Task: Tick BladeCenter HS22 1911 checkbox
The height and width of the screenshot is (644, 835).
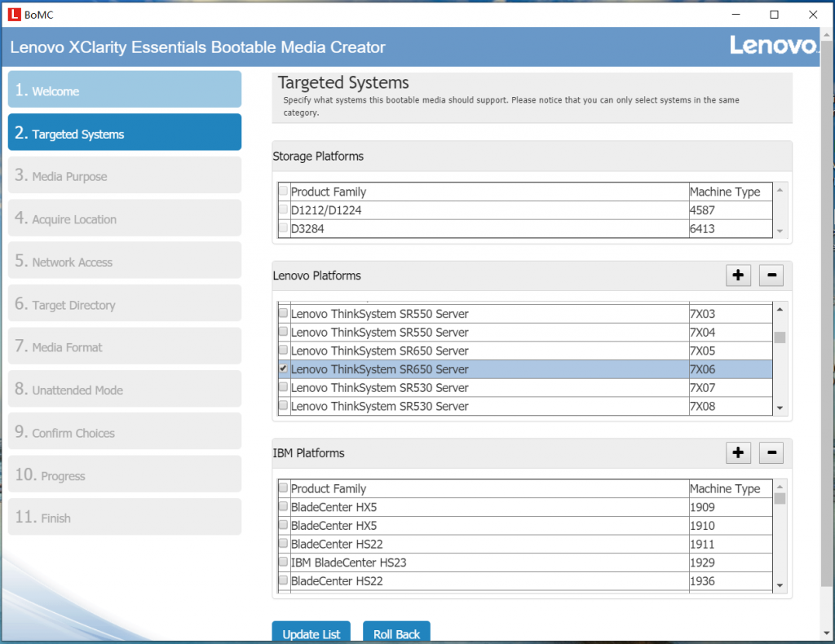Action: (283, 544)
